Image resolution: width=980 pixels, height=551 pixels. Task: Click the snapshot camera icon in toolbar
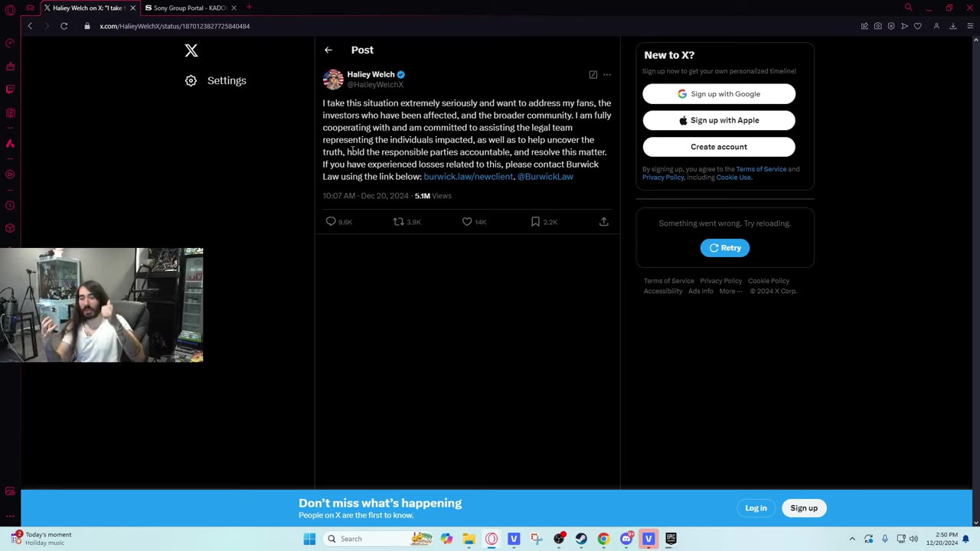878,26
